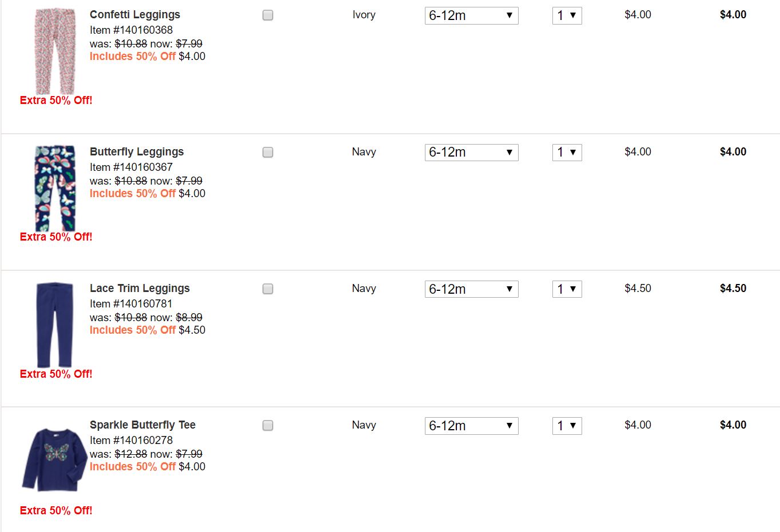Screen dimensions: 780x532
Task: Change quantity for Butterfly Leggings
Action: [x=567, y=153]
